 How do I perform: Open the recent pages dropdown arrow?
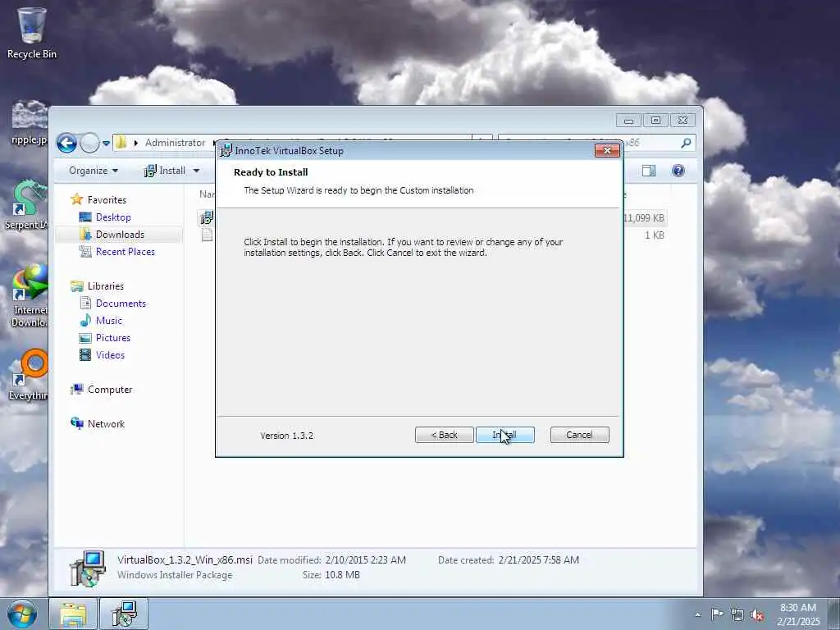pyautogui.click(x=106, y=143)
